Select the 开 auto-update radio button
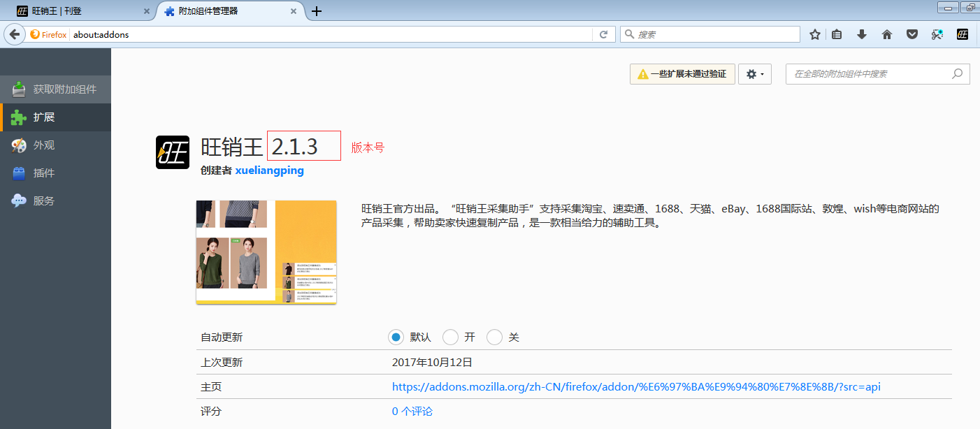The height and width of the screenshot is (429, 980). point(451,337)
